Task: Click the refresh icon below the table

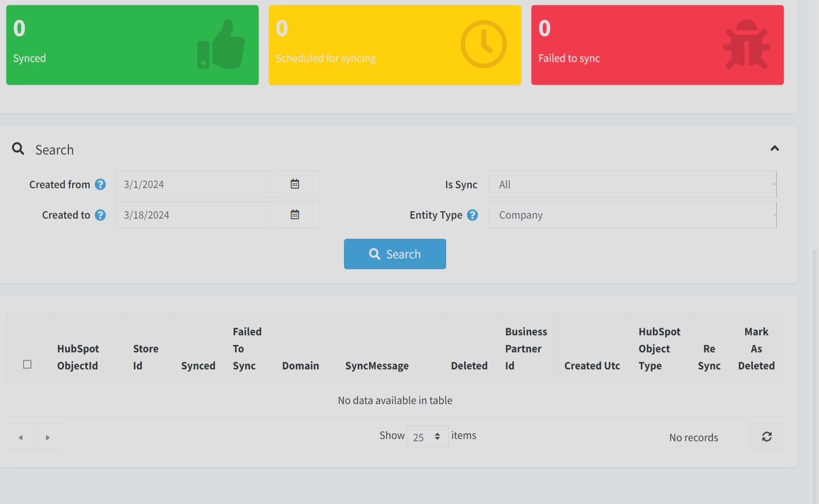Action: pyautogui.click(x=766, y=437)
